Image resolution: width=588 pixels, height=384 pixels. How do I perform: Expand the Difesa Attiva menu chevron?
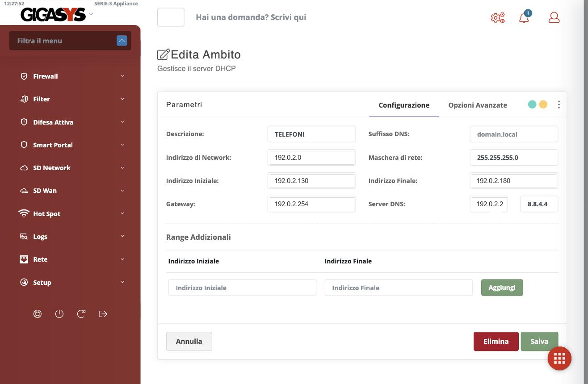point(122,121)
